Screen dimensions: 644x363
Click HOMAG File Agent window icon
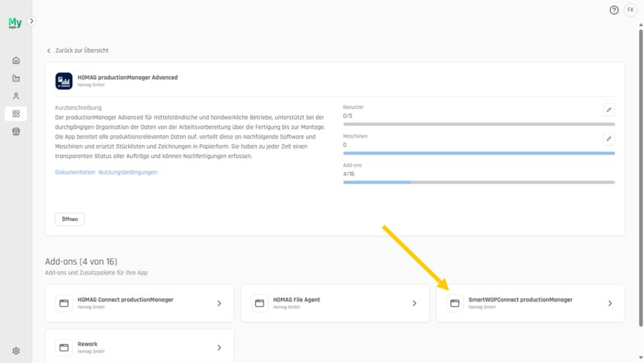click(260, 303)
